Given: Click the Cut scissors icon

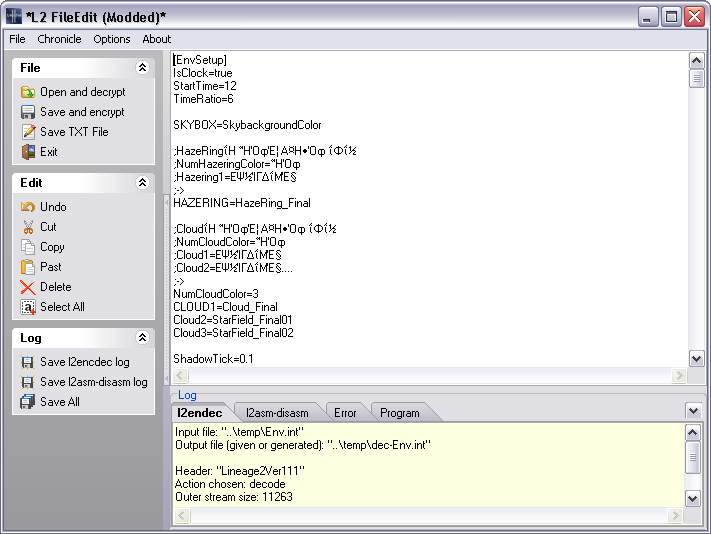Looking at the screenshot, I should click(28, 227).
